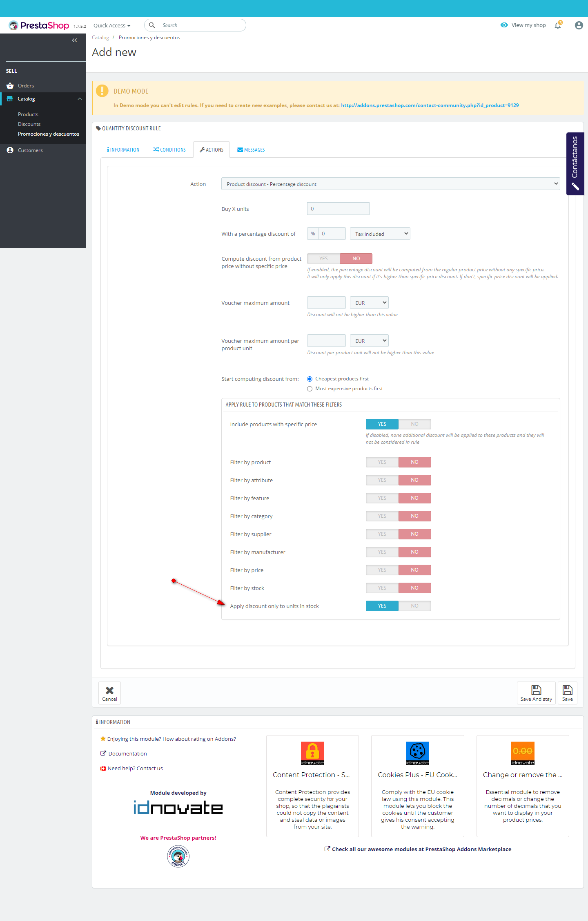This screenshot has height=921, width=588.
Task: Toggle the Filter by supplier switch
Action: coord(399,534)
